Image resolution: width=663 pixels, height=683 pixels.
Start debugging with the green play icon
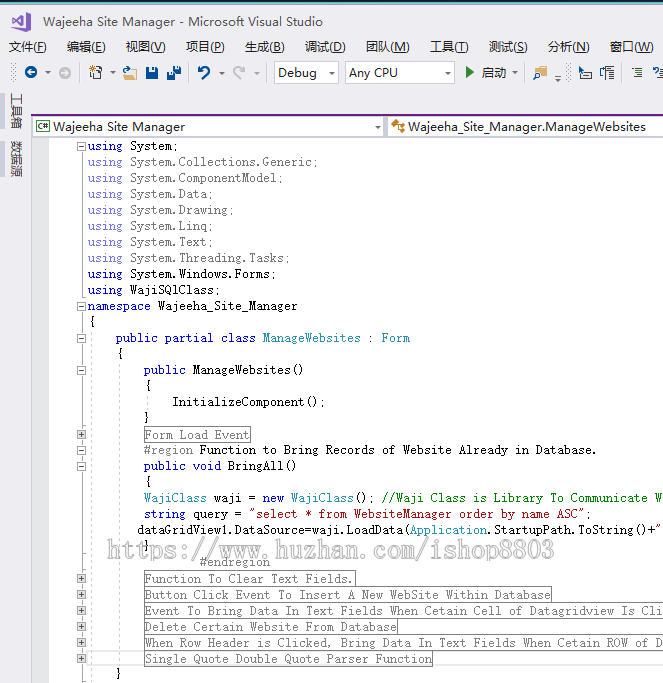click(469, 72)
